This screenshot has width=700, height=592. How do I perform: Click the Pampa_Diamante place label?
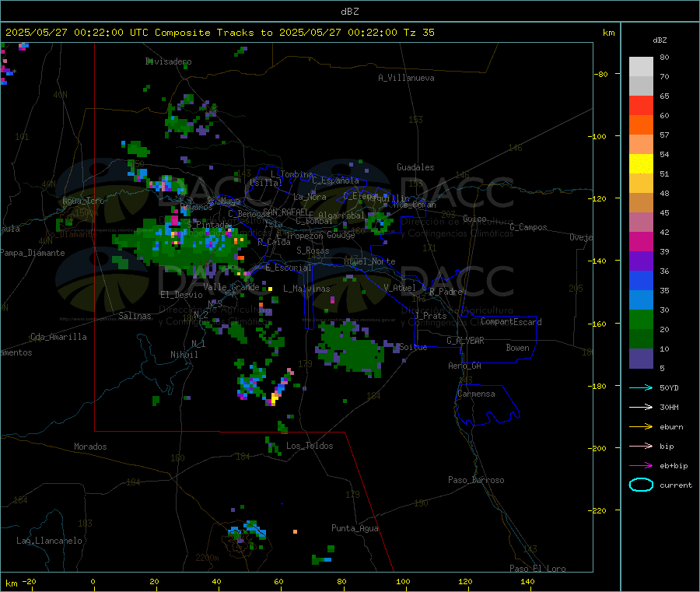[33, 253]
